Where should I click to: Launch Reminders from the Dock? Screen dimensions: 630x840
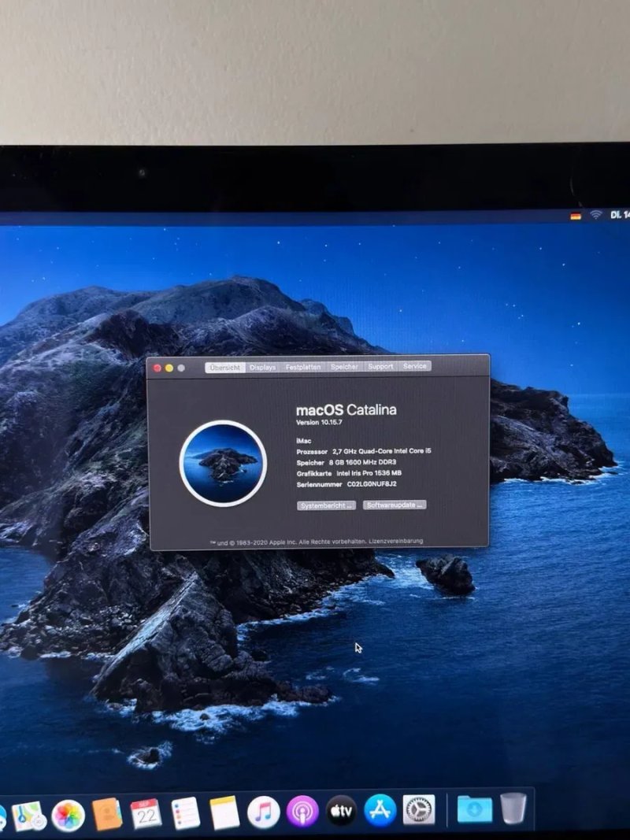(185, 813)
